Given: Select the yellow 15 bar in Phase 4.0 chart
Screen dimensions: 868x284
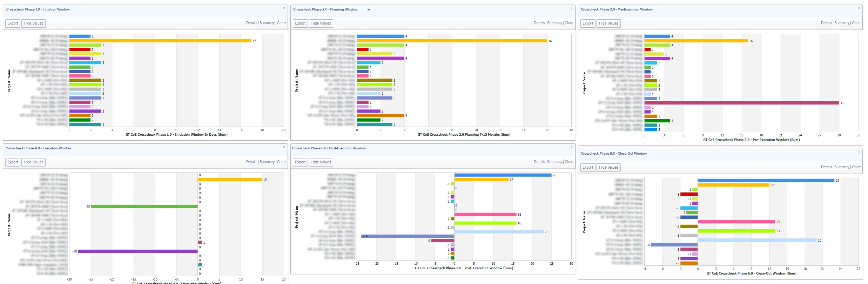Looking at the screenshot, I should (x=230, y=180).
